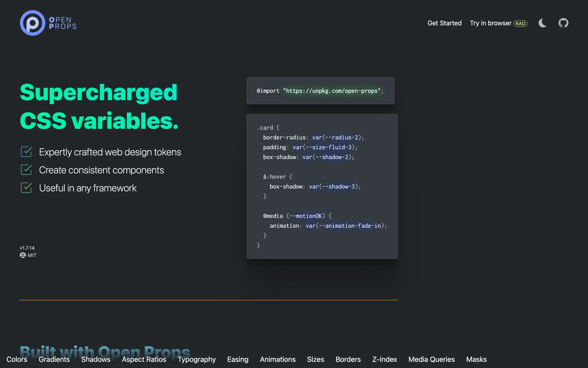Click 'Expertly crafted web design tokens' text

[x=110, y=152]
